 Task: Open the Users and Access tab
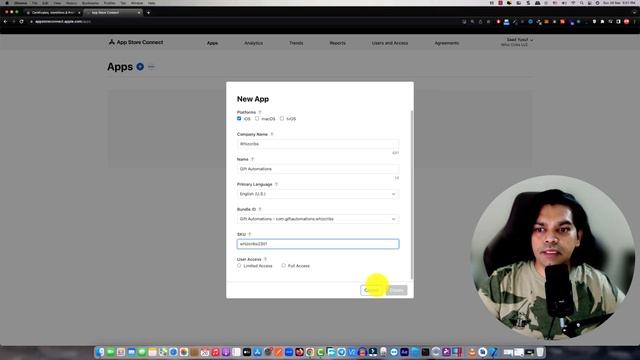(x=390, y=43)
